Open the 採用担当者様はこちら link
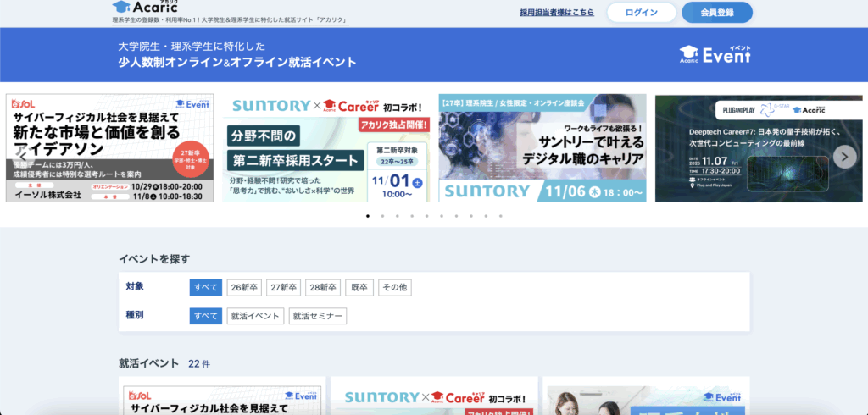Viewport: 868px width, 415px height. [557, 12]
